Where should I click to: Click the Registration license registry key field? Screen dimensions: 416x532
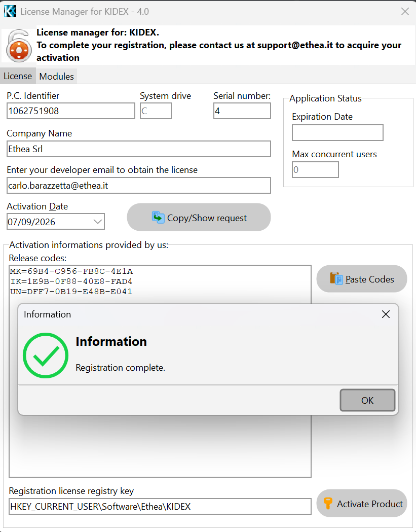click(160, 507)
